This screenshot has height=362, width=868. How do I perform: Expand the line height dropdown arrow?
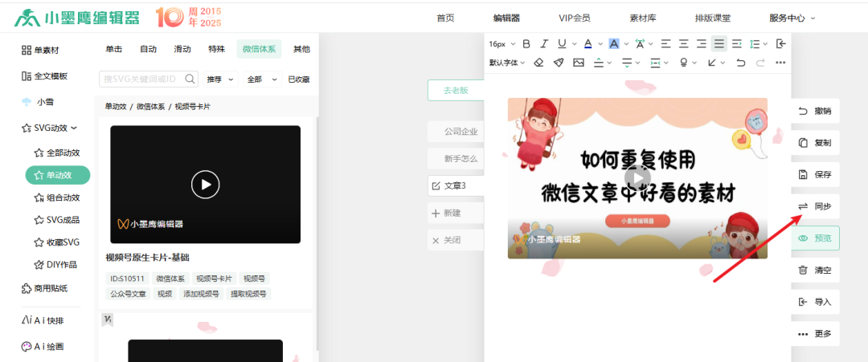765,43
